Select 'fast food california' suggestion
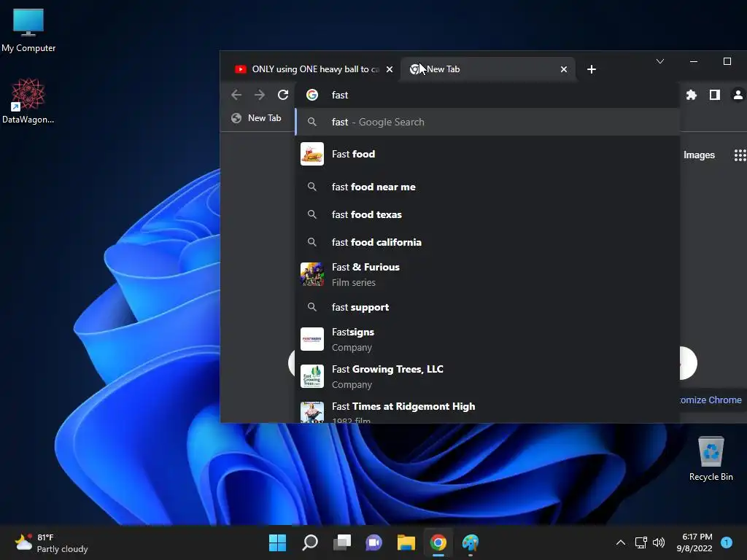This screenshot has width=747, height=560. [487, 242]
